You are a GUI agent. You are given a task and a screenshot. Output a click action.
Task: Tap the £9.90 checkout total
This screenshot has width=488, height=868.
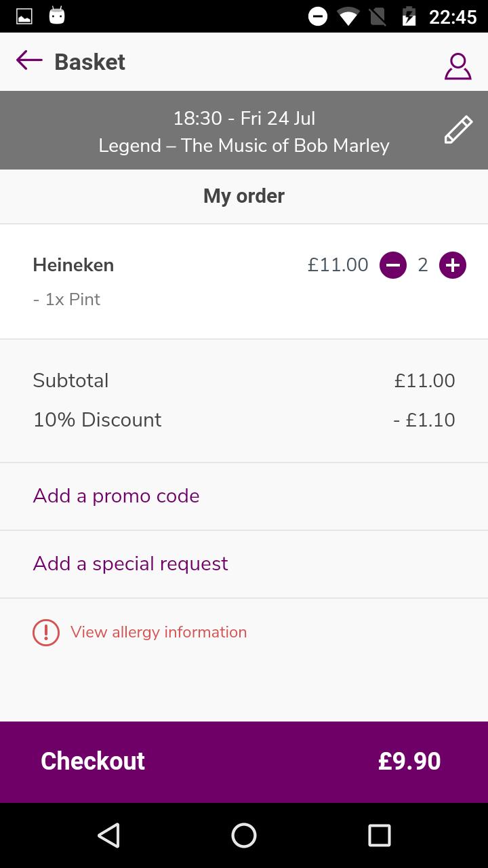click(x=409, y=761)
